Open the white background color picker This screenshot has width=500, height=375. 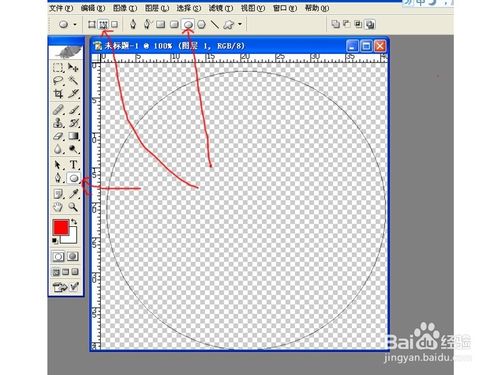pos(73,239)
